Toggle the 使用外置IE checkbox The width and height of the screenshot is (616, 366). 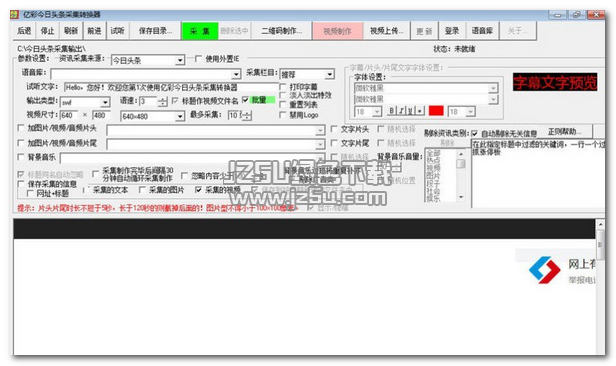click(x=198, y=59)
